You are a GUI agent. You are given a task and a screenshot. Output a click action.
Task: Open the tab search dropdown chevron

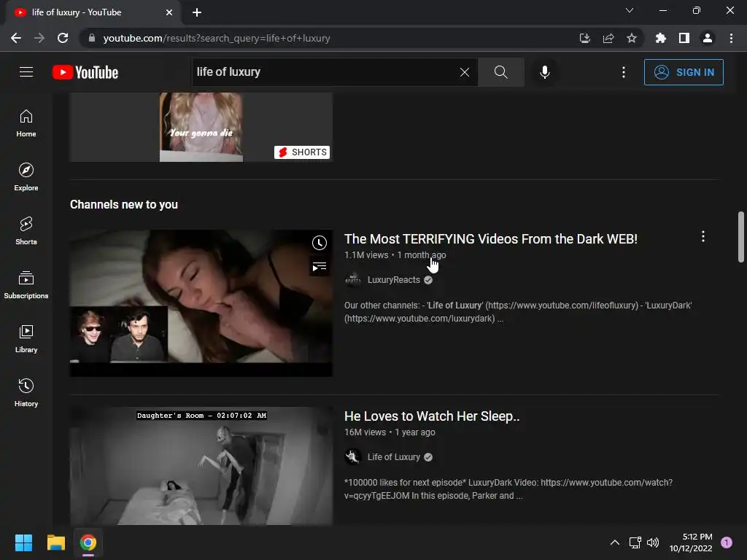point(630,10)
